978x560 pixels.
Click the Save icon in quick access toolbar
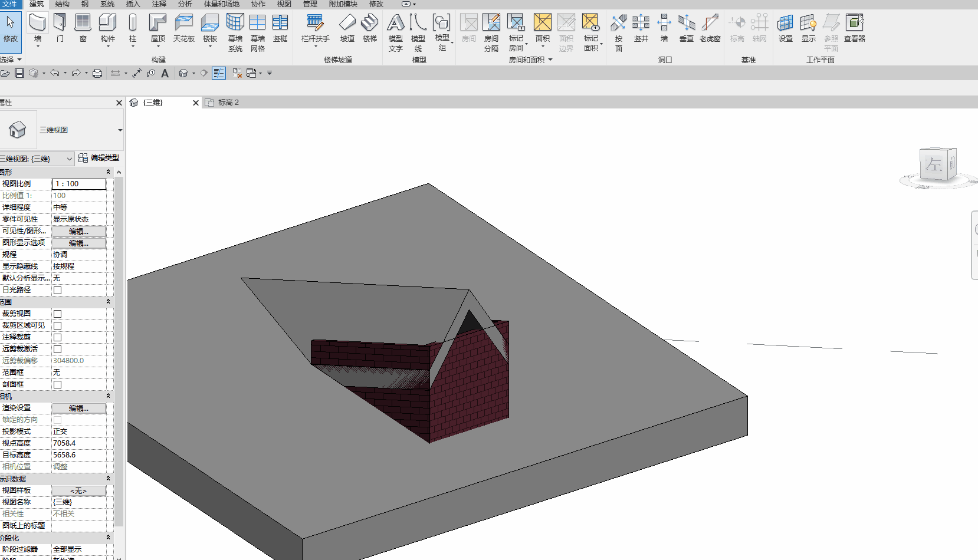click(x=19, y=73)
